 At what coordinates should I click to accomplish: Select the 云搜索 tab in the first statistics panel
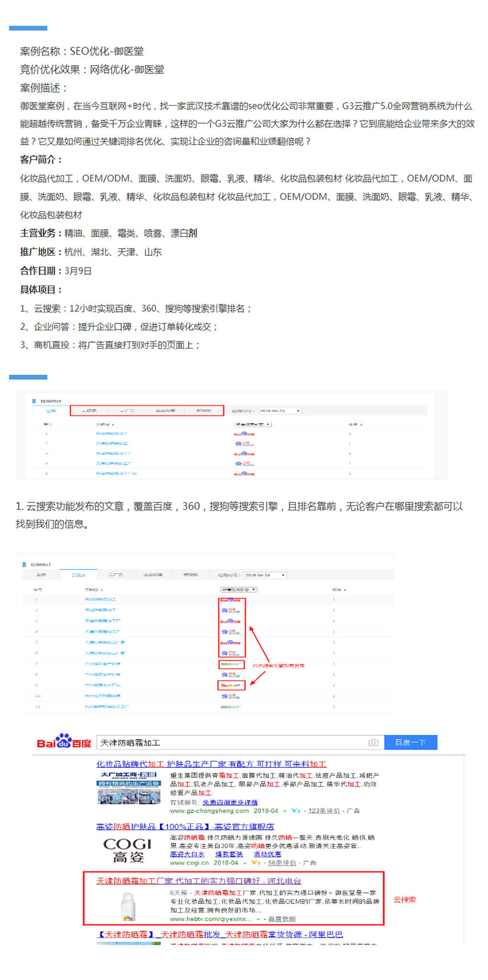click(89, 411)
